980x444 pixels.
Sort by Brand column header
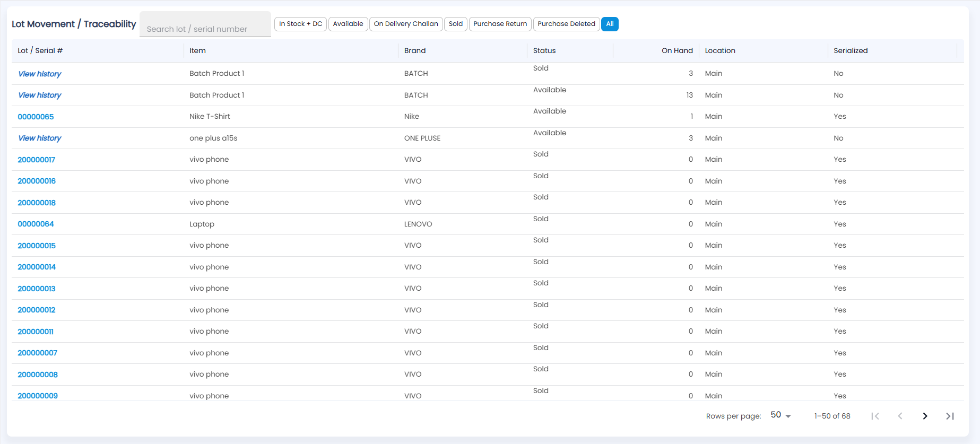click(415, 50)
